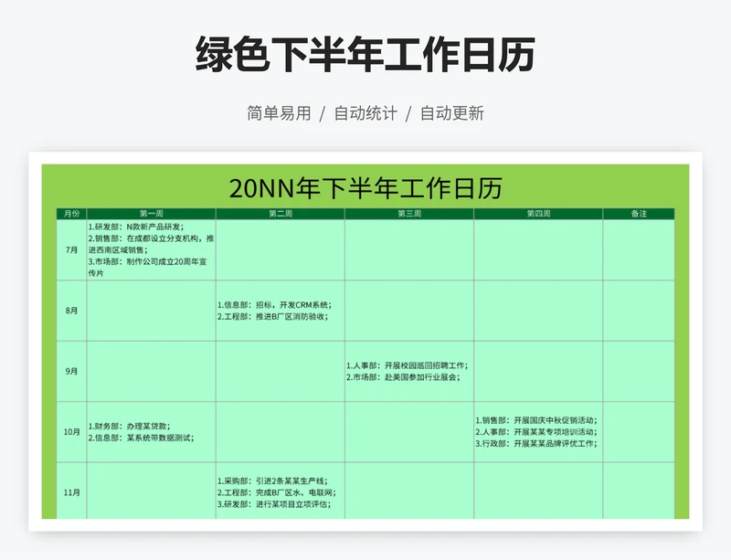Click the empty 7月 第二周 cell
The image size is (731, 560).
pos(281,250)
